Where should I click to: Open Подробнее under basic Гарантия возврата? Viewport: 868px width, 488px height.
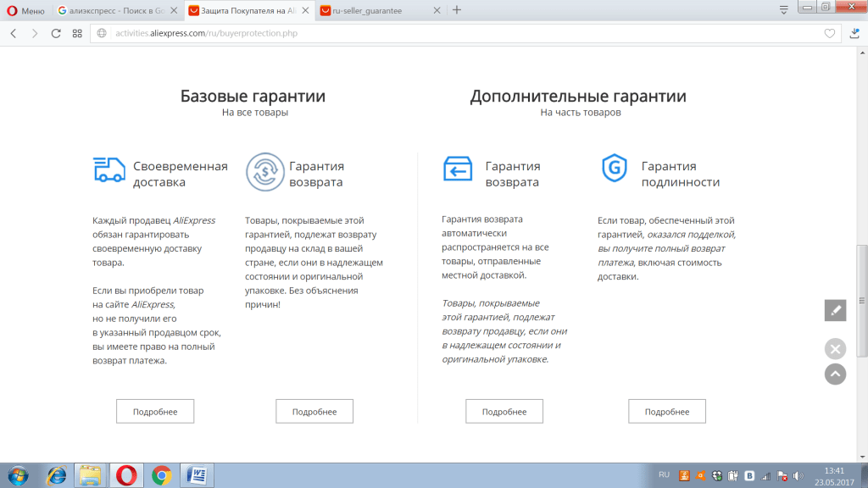[x=314, y=411]
